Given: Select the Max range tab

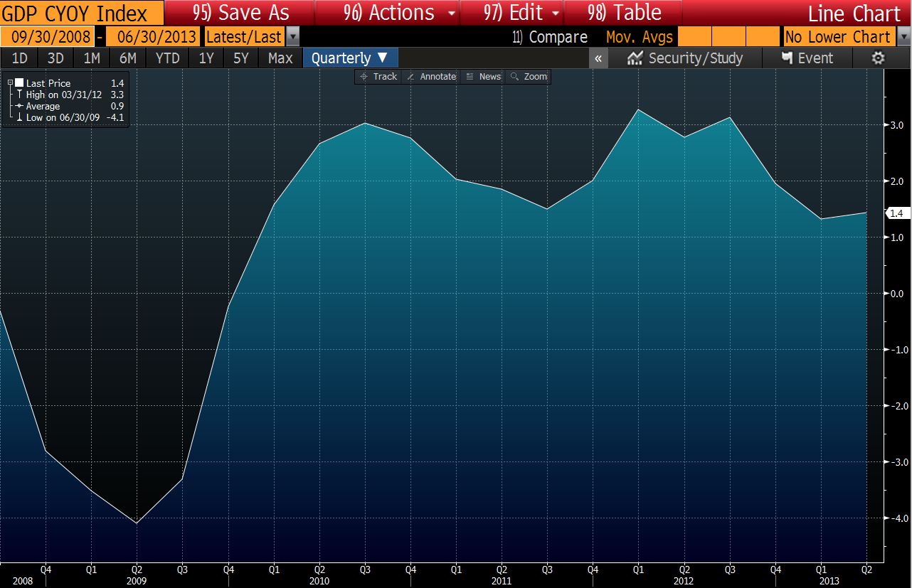Looking at the screenshot, I should [280, 58].
